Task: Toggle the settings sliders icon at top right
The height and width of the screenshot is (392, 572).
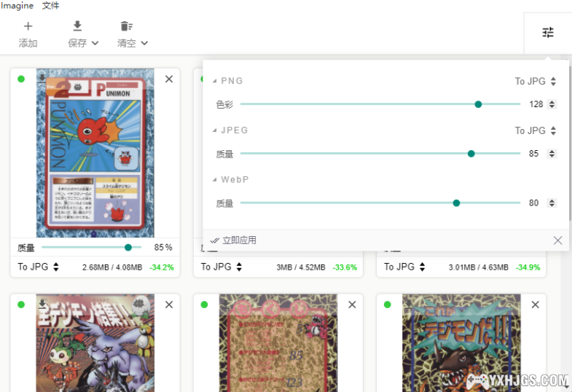Action: (548, 33)
